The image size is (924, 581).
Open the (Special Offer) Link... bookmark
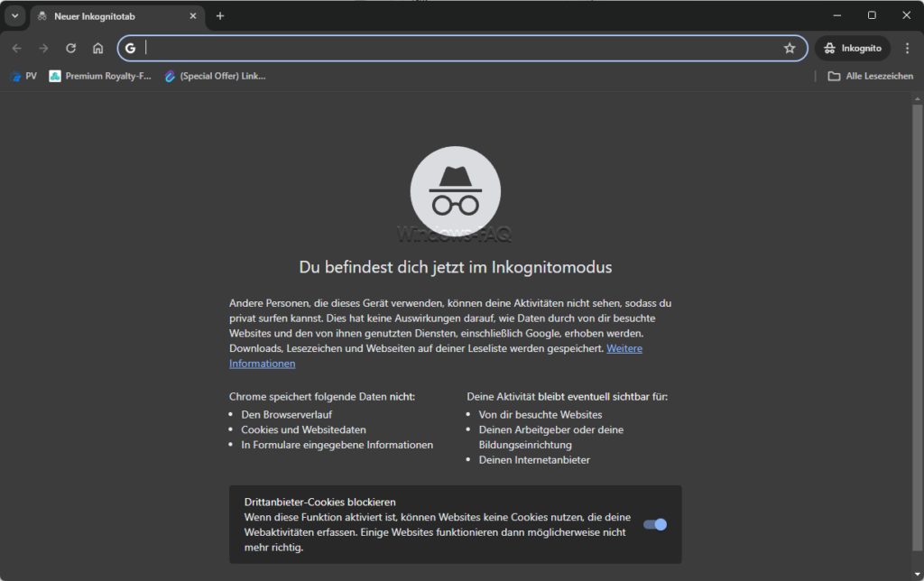tap(215, 76)
